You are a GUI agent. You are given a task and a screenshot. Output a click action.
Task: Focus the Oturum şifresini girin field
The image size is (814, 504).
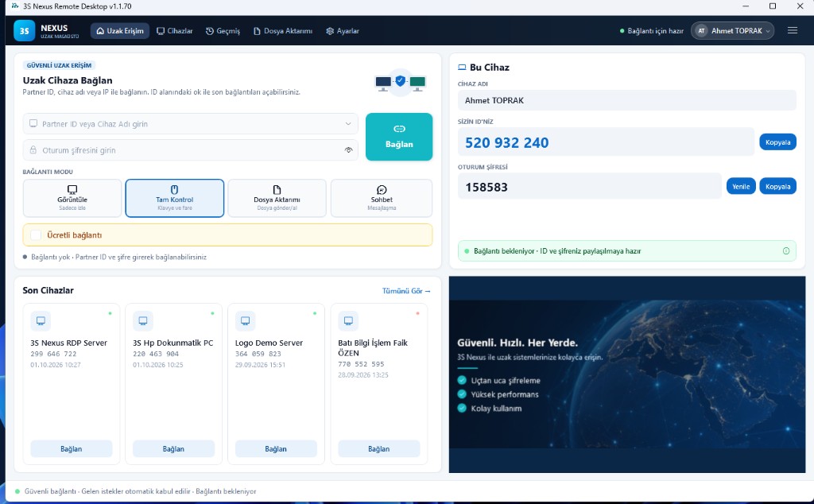point(191,150)
